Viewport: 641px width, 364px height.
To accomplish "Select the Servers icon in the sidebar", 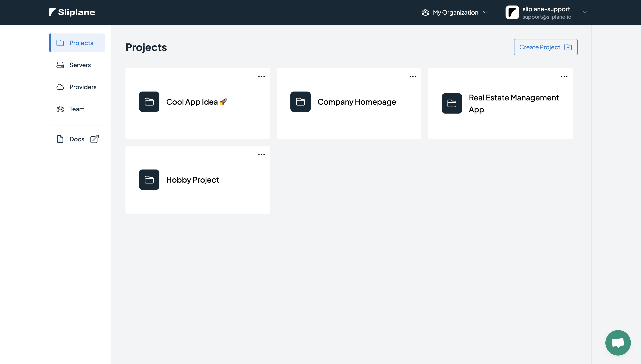I will [x=60, y=65].
